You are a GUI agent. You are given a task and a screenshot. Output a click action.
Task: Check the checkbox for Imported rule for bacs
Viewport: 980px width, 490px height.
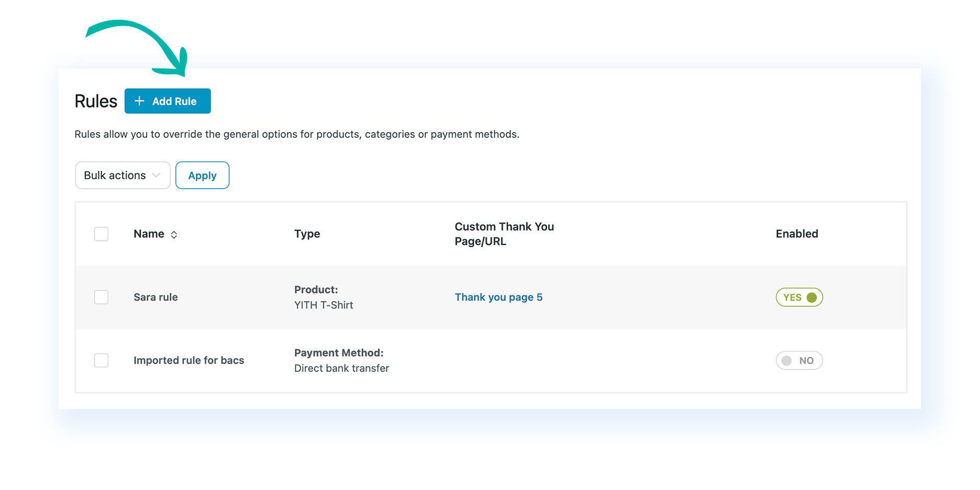coord(101,360)
